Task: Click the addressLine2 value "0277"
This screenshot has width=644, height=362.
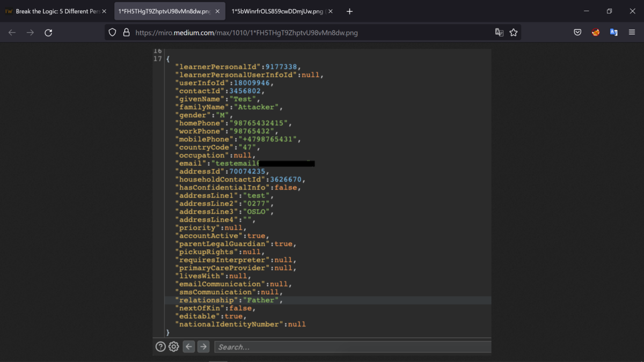Action: 257,203
